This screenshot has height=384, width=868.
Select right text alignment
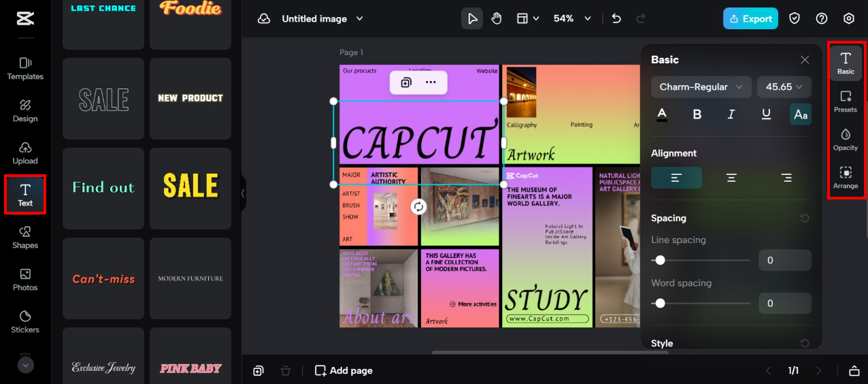point(786,178)
